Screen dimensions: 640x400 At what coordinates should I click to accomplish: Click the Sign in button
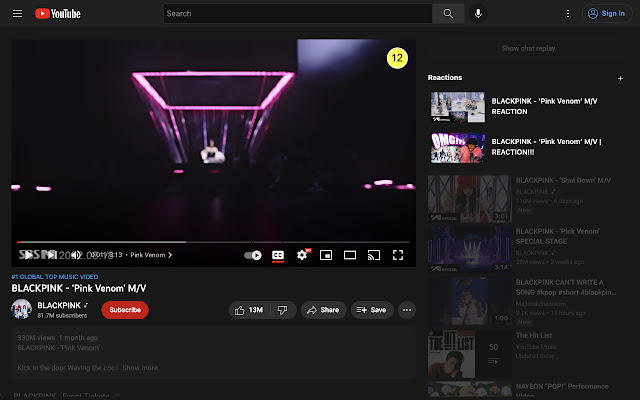pos(607,13)
